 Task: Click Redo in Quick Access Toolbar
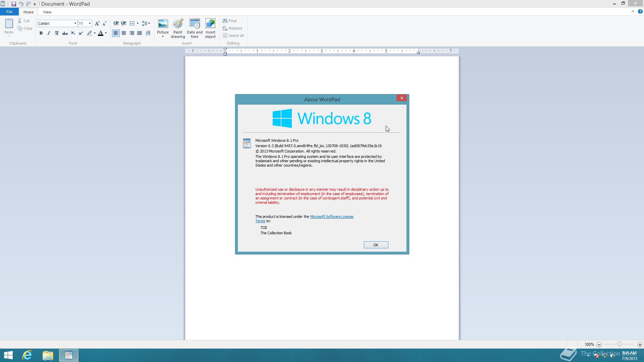click(28, 4)
